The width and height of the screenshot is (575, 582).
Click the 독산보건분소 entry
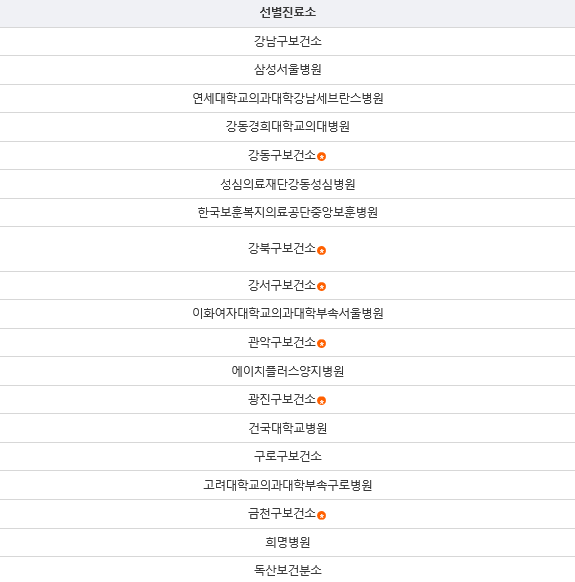pyautogui.click(x=287, y=570)
